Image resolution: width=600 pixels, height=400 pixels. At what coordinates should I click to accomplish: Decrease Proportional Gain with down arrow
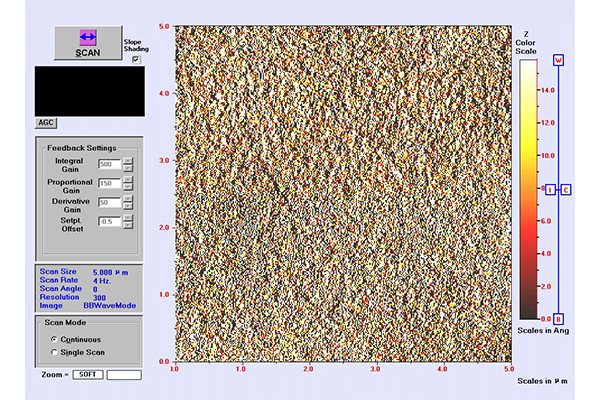pyautogui.click(x=128, y=187)
